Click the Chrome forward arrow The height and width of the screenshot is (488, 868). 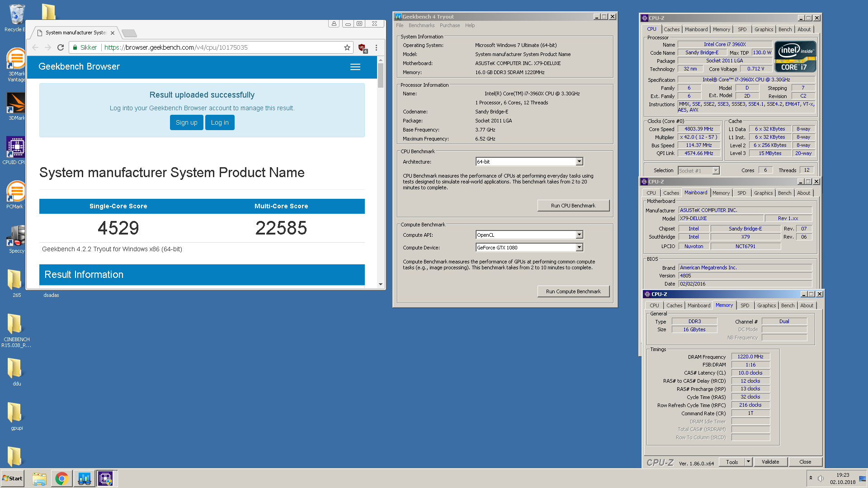48,47
